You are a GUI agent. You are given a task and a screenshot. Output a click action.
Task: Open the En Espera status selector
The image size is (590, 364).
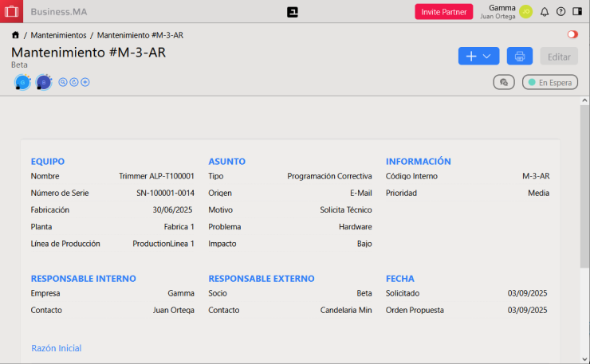tap(549, 82)
